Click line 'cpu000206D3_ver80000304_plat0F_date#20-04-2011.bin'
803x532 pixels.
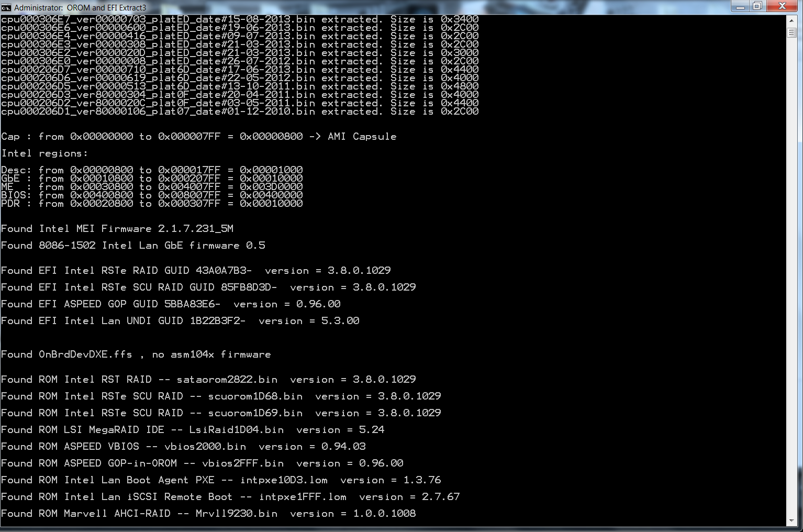point(240,95)
